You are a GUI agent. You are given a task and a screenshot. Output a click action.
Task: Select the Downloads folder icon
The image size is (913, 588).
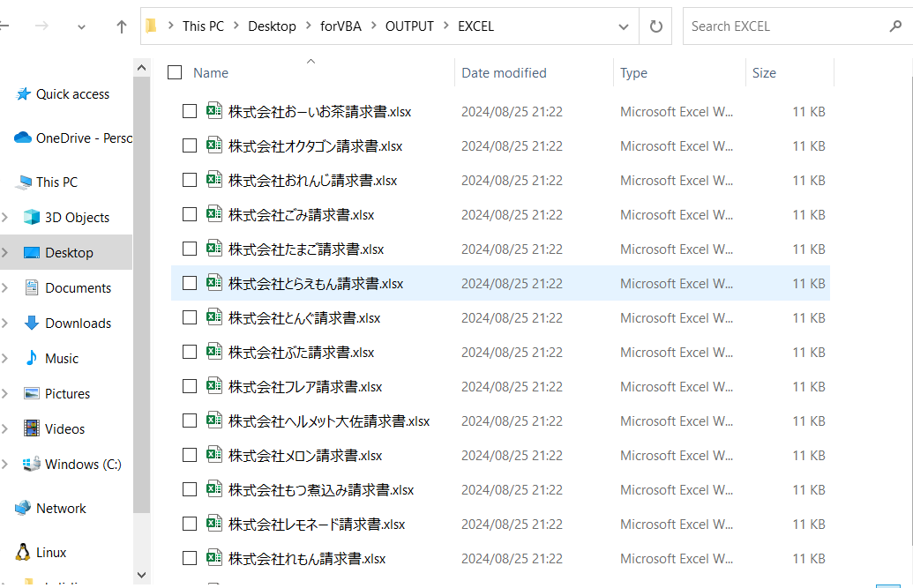[x=32, y=323]
